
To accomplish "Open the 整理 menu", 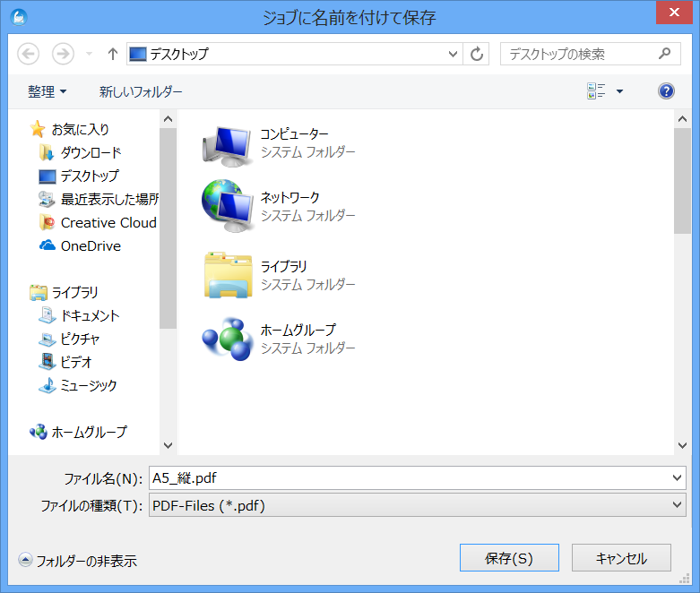I will 47,91.
